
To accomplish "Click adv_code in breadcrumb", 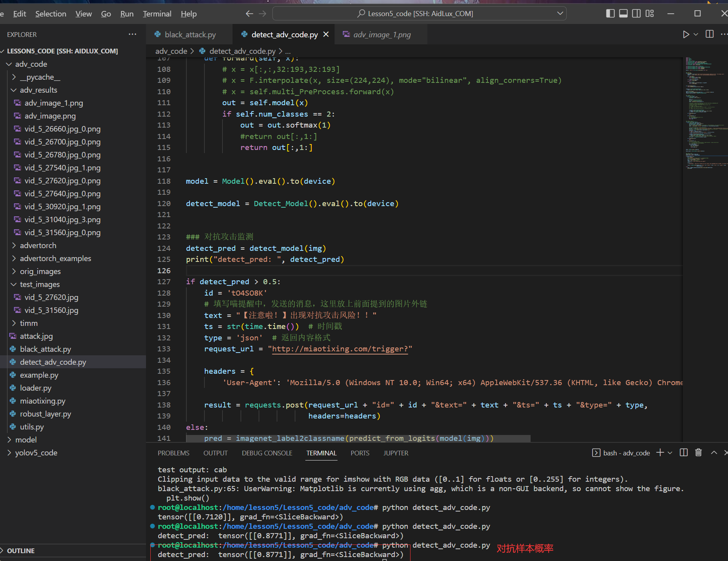I will (171, 51).
